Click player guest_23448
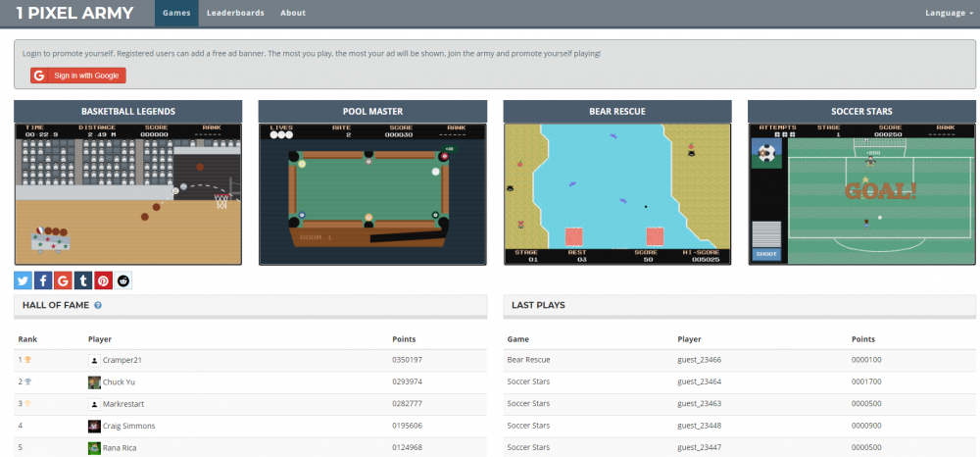The image size is (980, 457). [x=700, y=426]
